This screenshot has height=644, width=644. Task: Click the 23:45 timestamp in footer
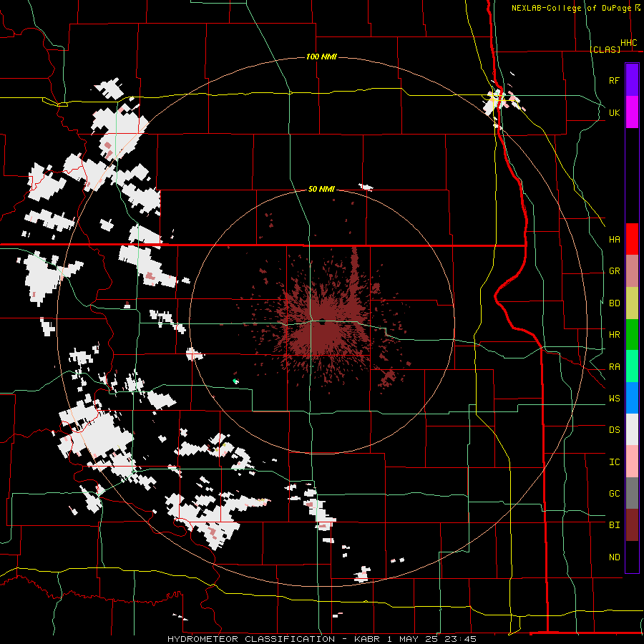459,639
